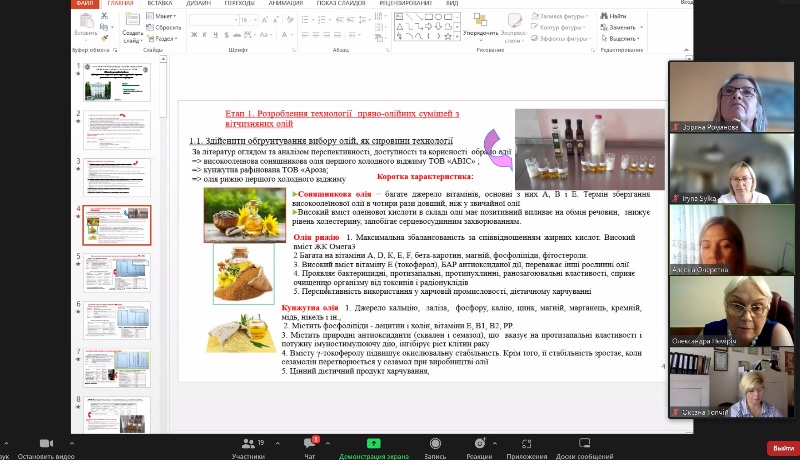Open the Реакции reactions icon

pyautogui.click(x=480, y=443)
